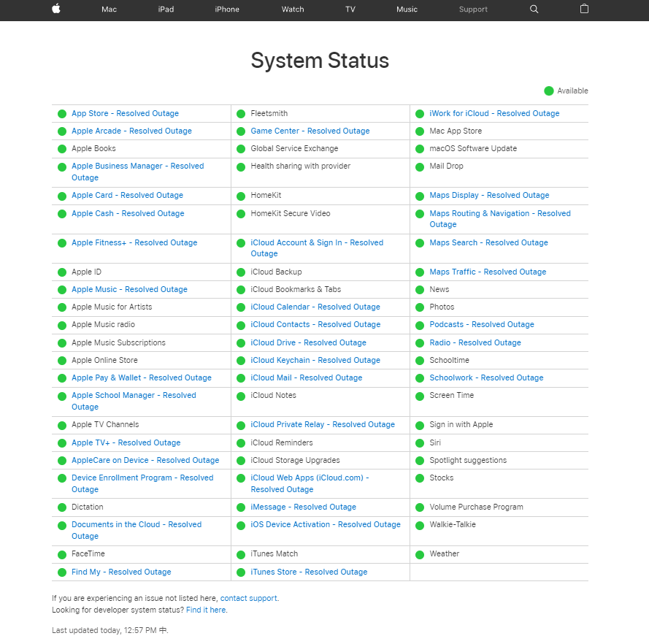
Task: Open Apple Music - Resolved Outage link
Action: click(129, 289)
